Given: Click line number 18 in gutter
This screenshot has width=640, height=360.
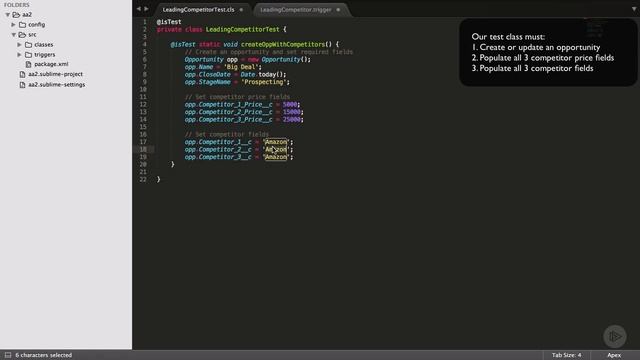Looking at the screenshot, I should 143,149.
